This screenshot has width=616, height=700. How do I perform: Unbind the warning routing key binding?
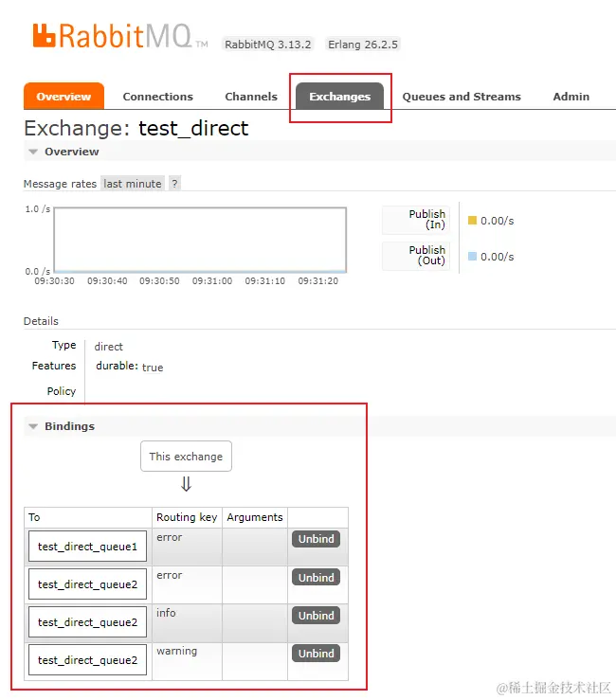pos(317,654)
